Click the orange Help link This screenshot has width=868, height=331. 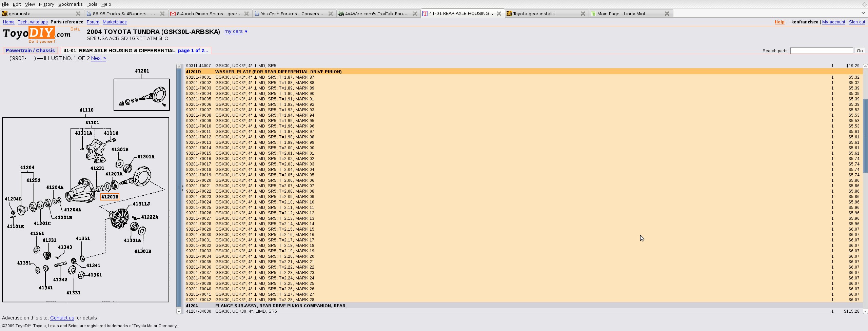(x=780, y=22)
